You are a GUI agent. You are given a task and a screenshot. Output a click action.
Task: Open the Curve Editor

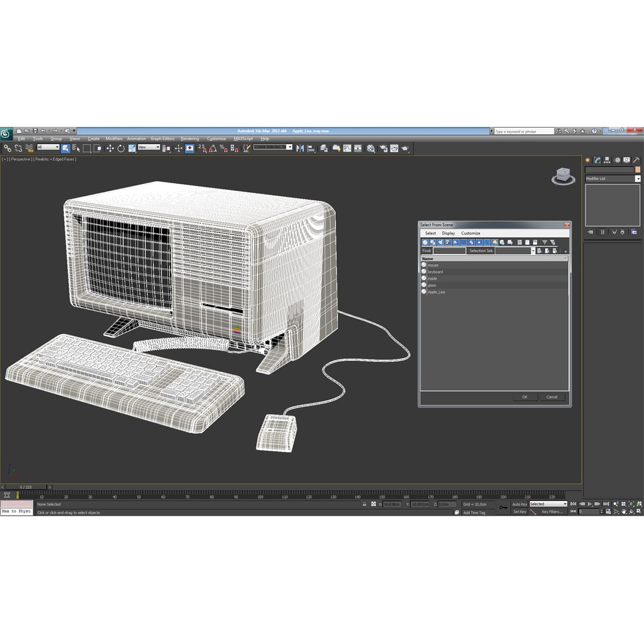[348, 148]
